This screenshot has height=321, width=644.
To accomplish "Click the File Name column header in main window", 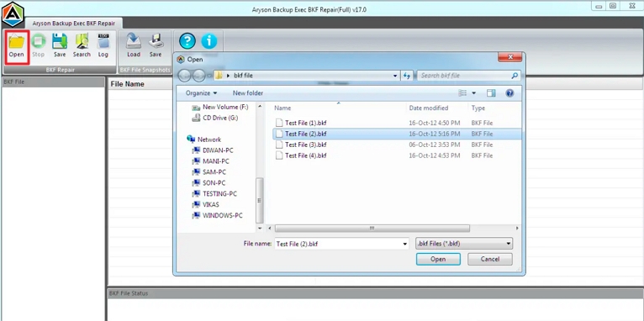I will pyautogui.click(x=128, y=84).
